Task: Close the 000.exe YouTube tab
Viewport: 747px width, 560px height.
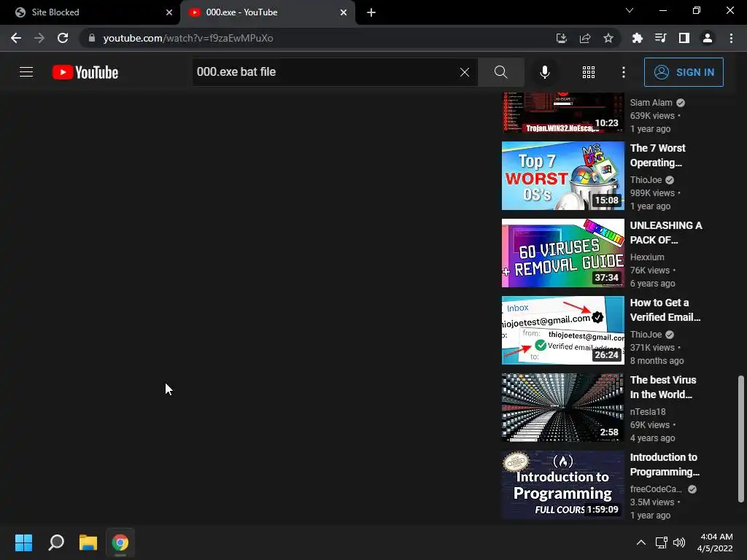Action: [344, 12]
